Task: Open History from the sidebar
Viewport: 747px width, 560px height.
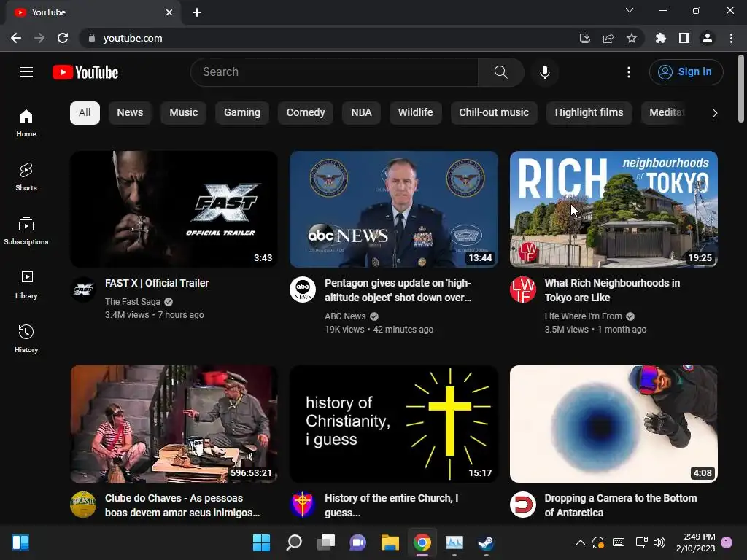Action: pos(26,338)
